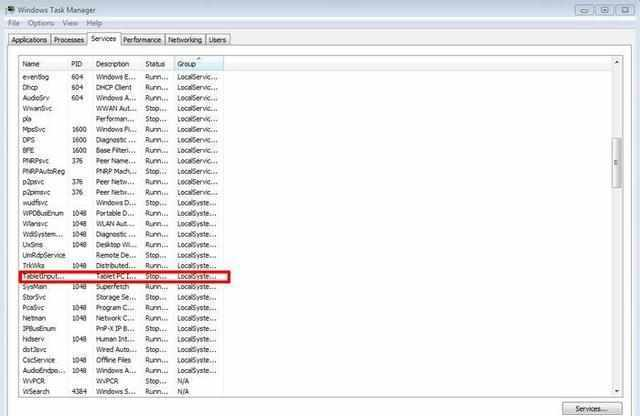
Task: Select the AudioSrv service row
Action: pyautogui.click(x=121, y=98)
